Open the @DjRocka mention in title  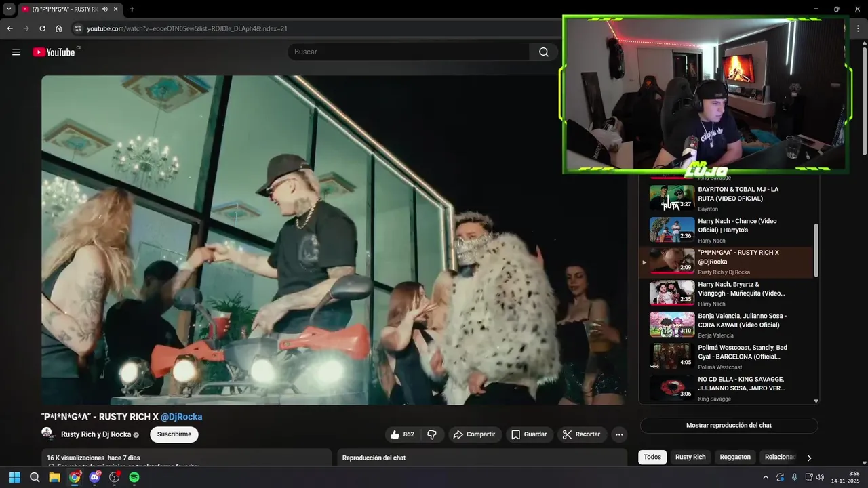point(182,417)
